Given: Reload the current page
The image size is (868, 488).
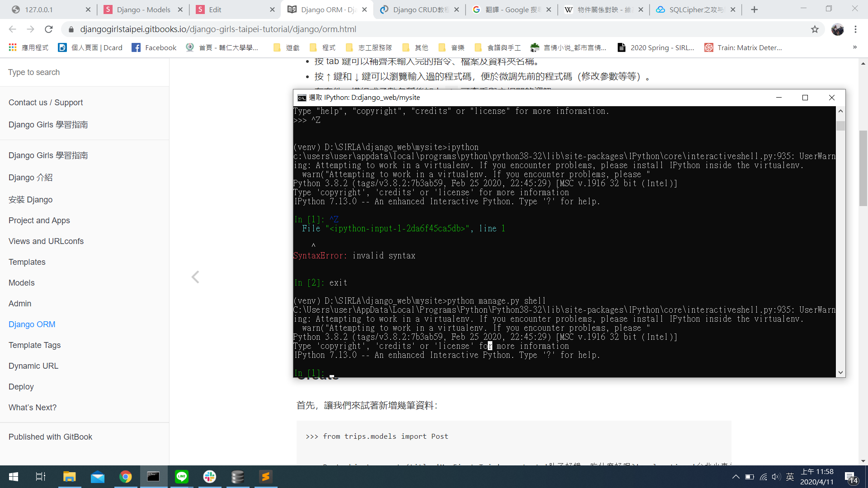Looking at the screenshot, I should coord(49,29).
